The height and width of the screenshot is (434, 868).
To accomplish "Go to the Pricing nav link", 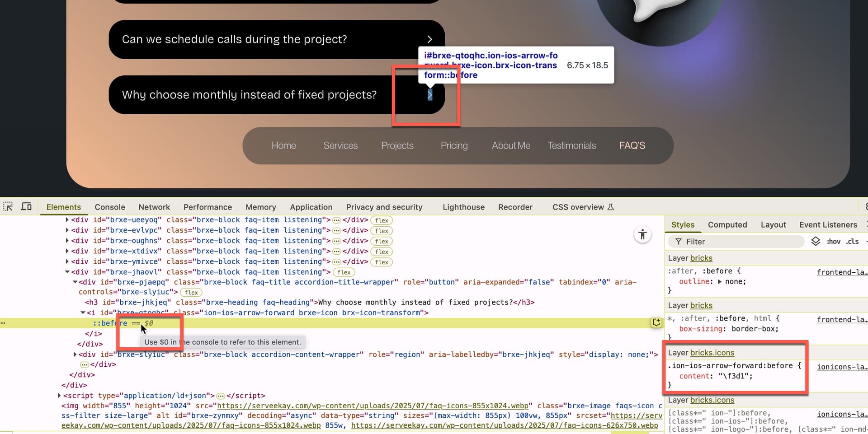I will point(454,145).
